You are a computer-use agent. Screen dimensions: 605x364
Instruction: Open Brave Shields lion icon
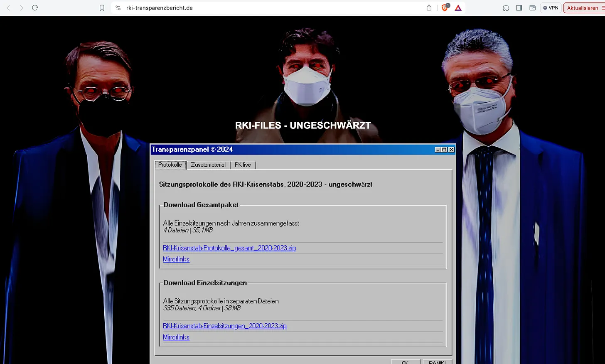pos(445,7)
